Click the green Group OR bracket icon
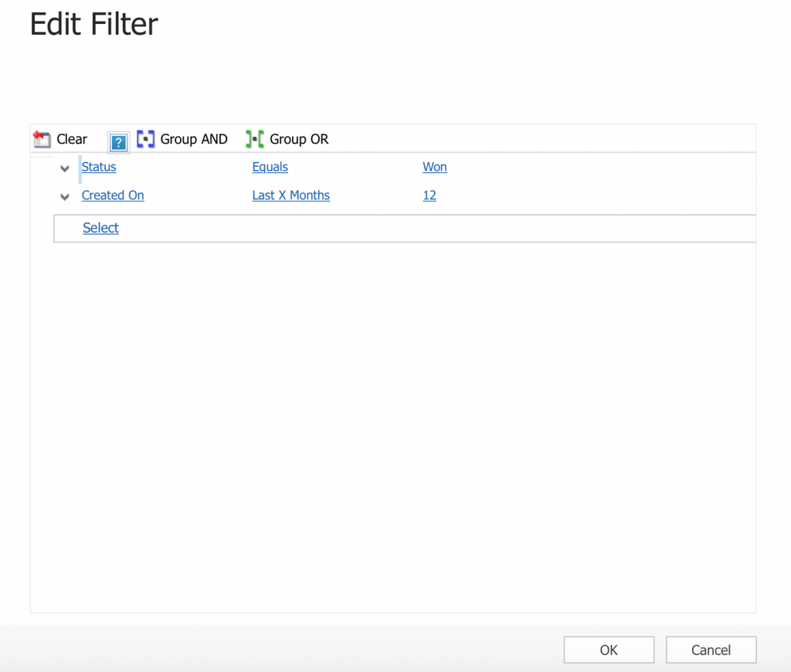791x672 pixels. (x=255, y=139)
